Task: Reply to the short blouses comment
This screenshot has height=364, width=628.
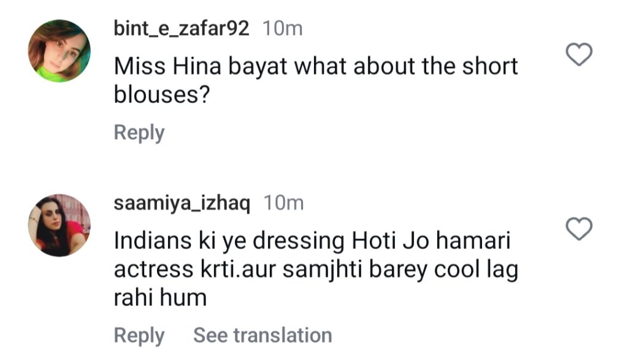Action: [139, 132]
